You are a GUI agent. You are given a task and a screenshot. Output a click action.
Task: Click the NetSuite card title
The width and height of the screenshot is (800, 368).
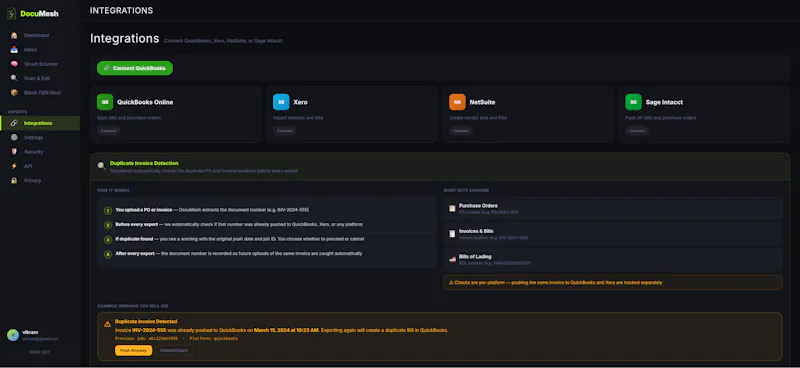pyautogui.click(x=482, y=102)
